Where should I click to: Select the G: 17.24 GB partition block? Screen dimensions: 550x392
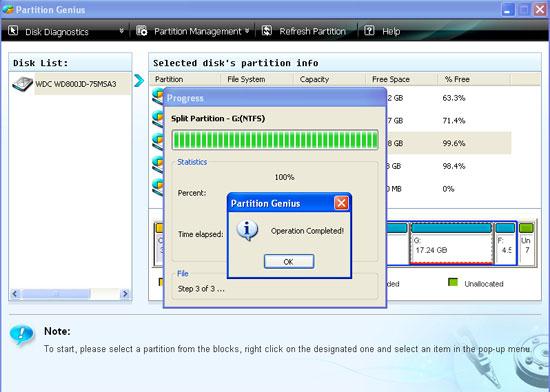(451, 243)
